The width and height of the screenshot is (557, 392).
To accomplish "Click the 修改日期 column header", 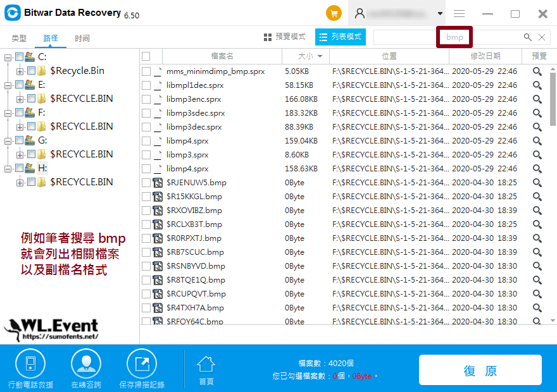I will [x=485, y=56].
